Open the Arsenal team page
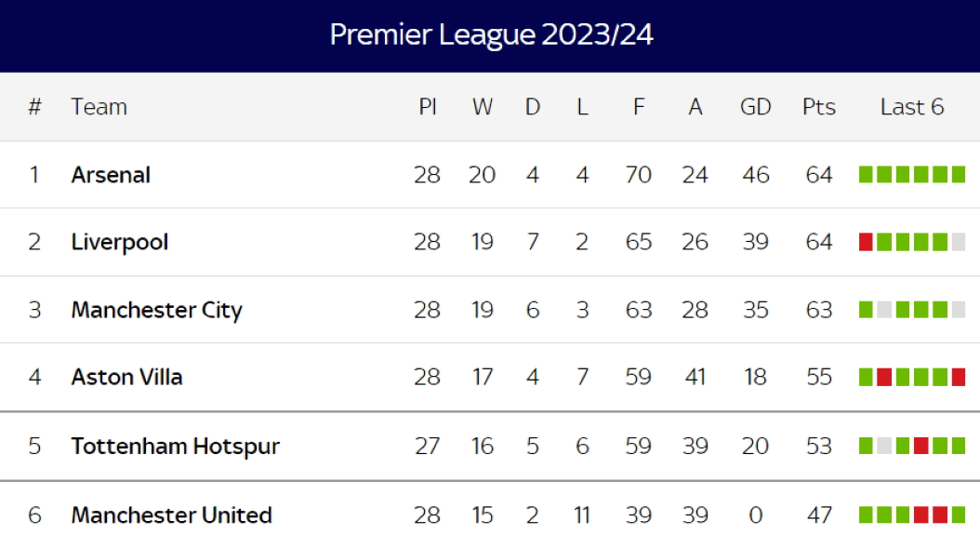 tap(111, 175)
